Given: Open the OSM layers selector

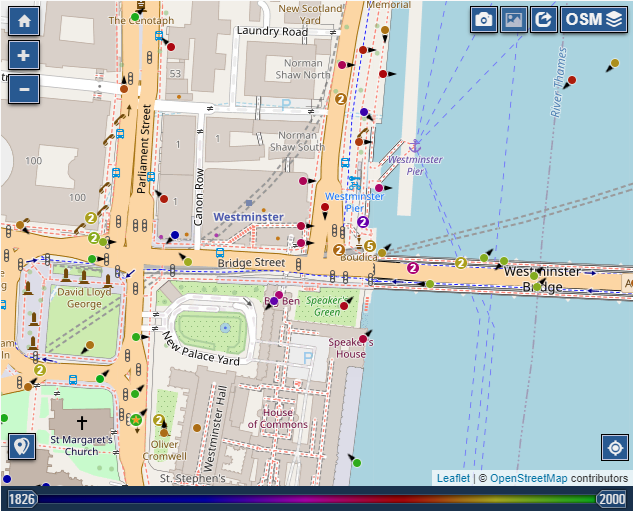Looking at the screenshot, I should pos(593,20).
